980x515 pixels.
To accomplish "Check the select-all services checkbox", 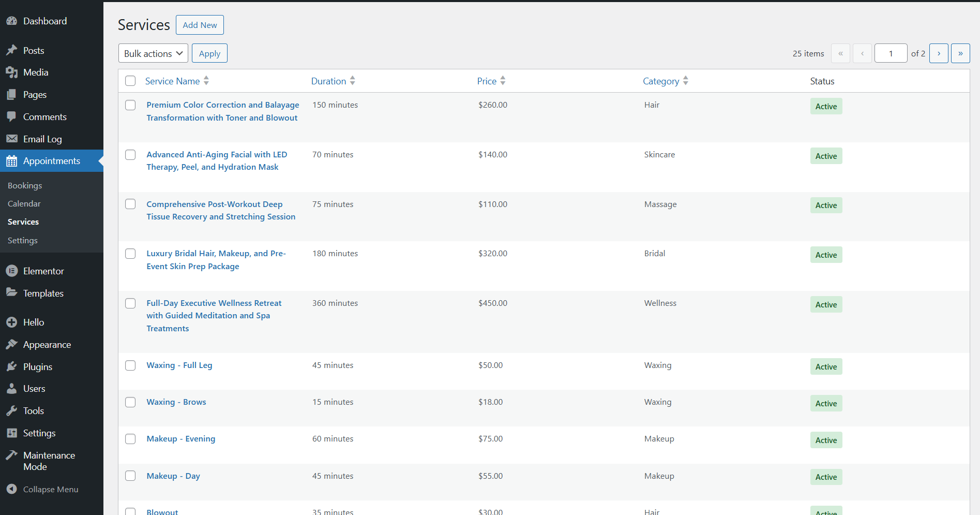I will tap(130, 81).
